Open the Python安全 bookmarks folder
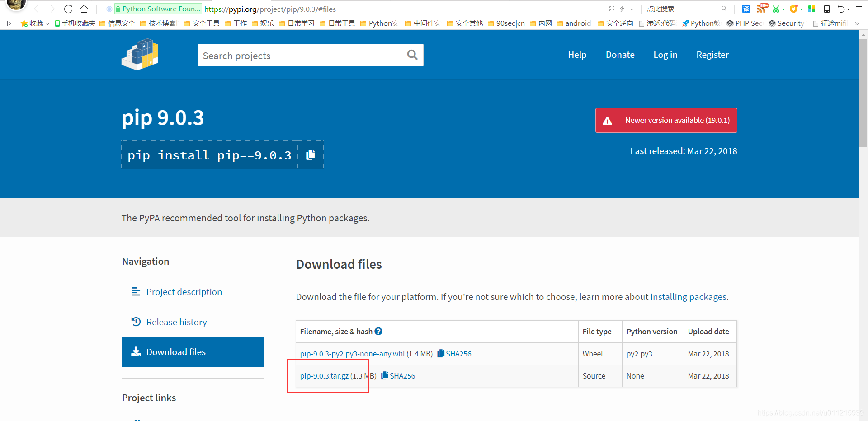This screenshot has width=868, height=421. (381, 23)
